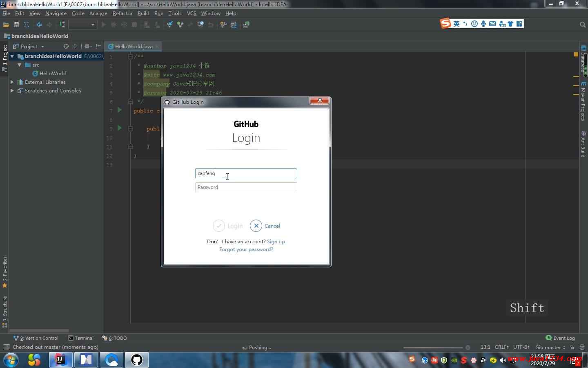
Task: Click the Save All toolbar icon
Action: pyautogui.click(x=16, y=25)
